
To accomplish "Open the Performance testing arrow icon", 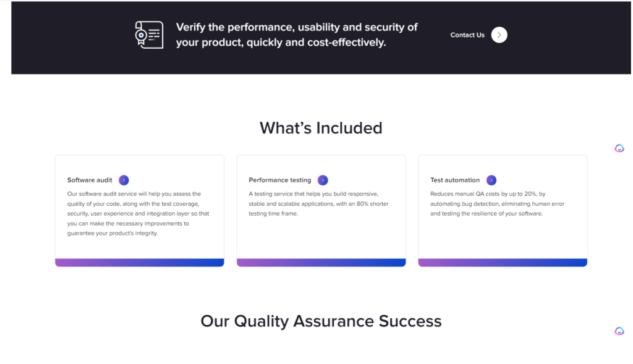I will [323, 180].
